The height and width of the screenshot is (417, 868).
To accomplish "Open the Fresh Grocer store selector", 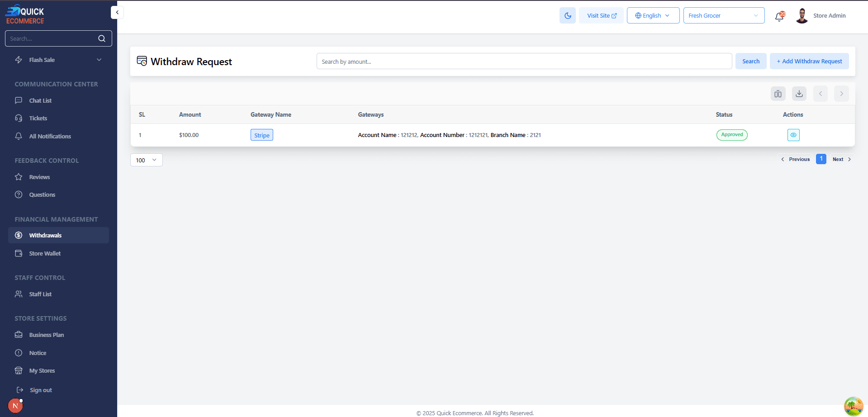I will (x=723, y=15).
